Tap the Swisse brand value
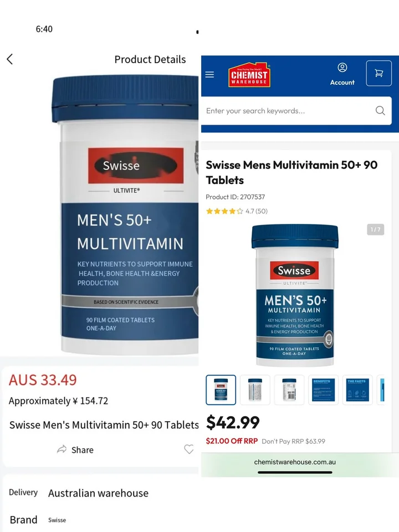Viewport: 399px width, 532px height. pos(57,520)
